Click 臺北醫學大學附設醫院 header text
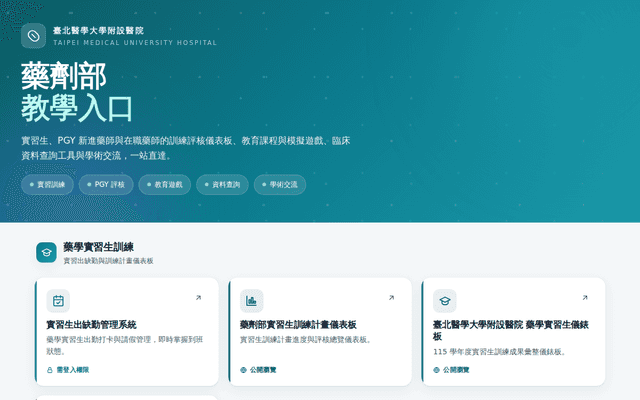The width and height of the screenshot is (640, 400). pyautogui.click(x=98, y=31)
